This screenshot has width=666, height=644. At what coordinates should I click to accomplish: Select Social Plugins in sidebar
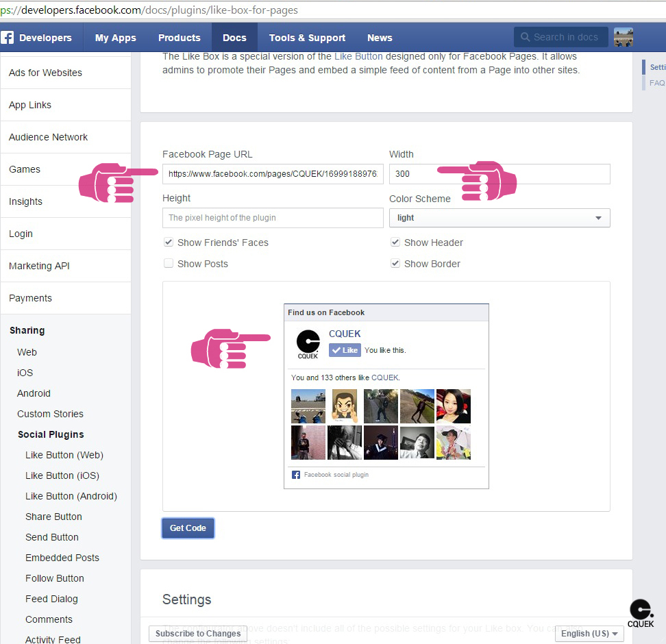click(51, 434)
